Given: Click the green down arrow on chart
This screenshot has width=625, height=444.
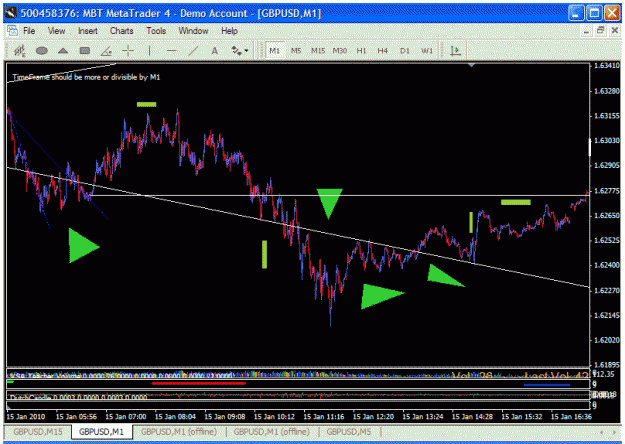Looking at the screenshot, I should (329, 204).
